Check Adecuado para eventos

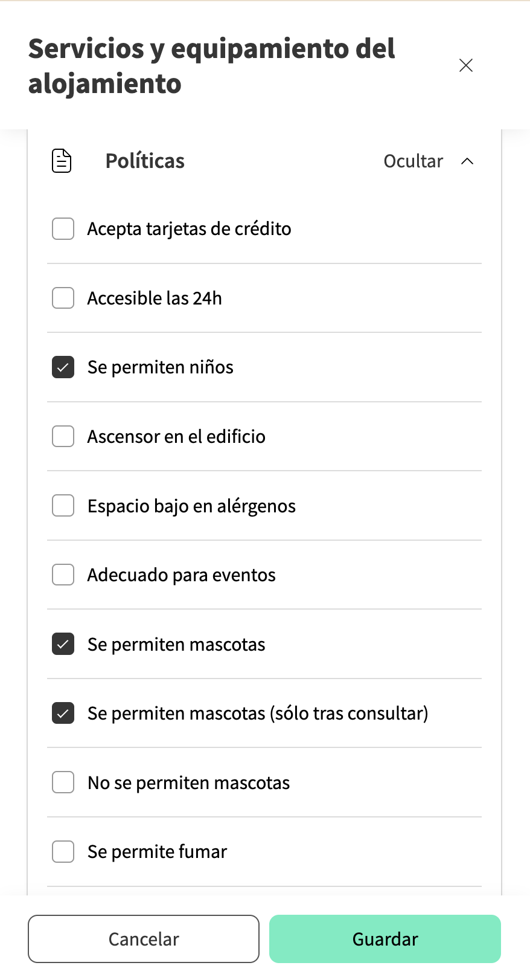pos(63,575)
